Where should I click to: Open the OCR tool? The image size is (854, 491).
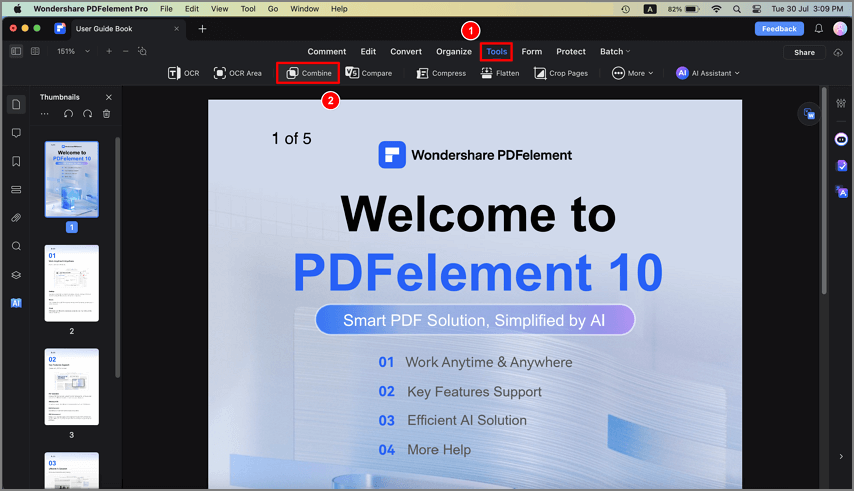click(x=184, y=73)
